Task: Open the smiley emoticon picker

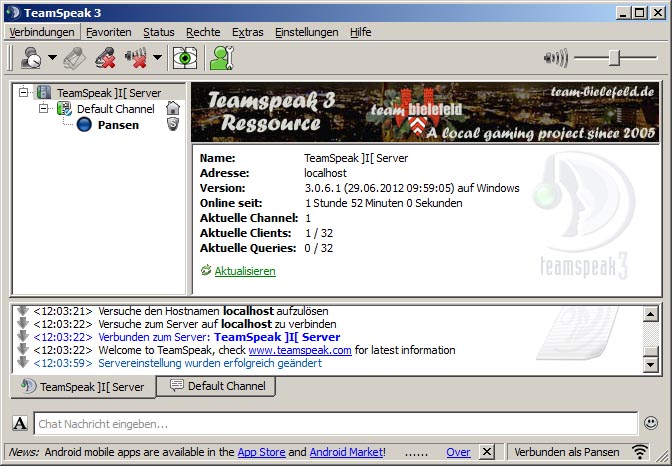Action: [x=651, y=423]
